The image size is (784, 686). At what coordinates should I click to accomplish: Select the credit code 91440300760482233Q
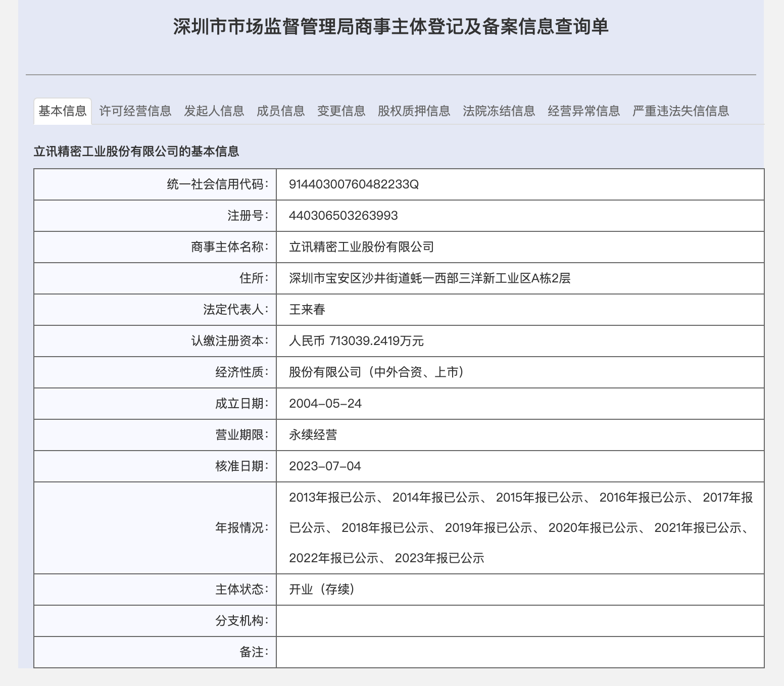point(354,184)
